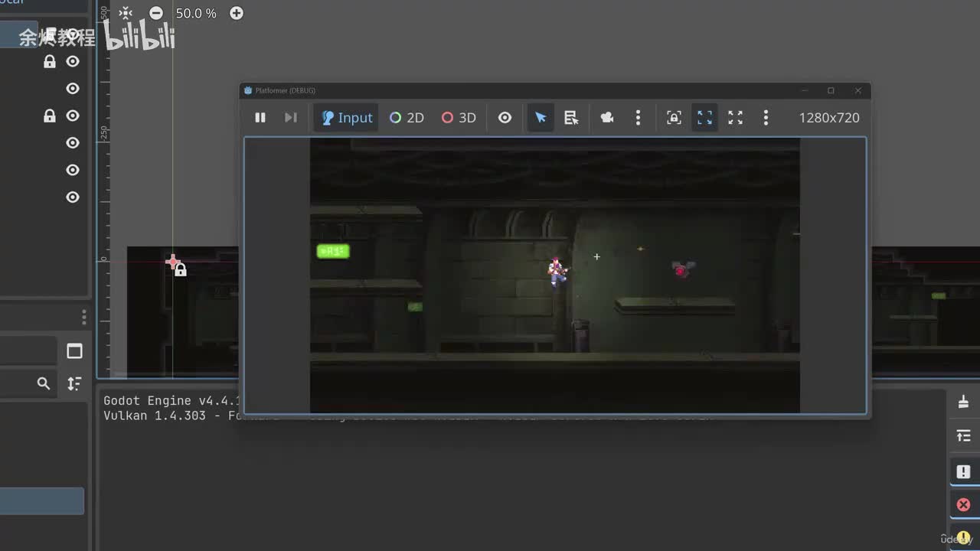Open the file sort options
This screenshot has width=980, height=551.
point(74,383)
